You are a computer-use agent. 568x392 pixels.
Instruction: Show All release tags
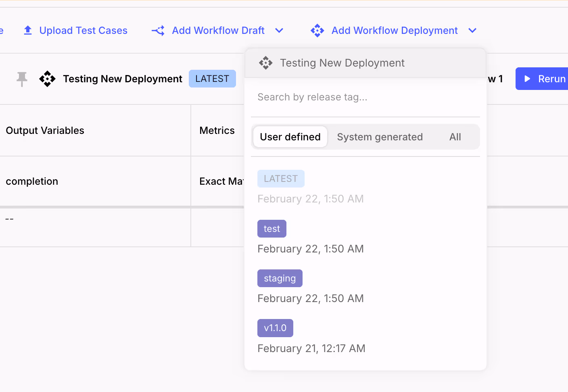pos(455,137)
